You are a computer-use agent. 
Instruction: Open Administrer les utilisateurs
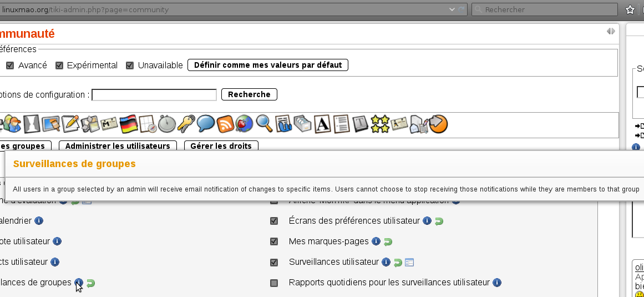click(x=118, y=146)
